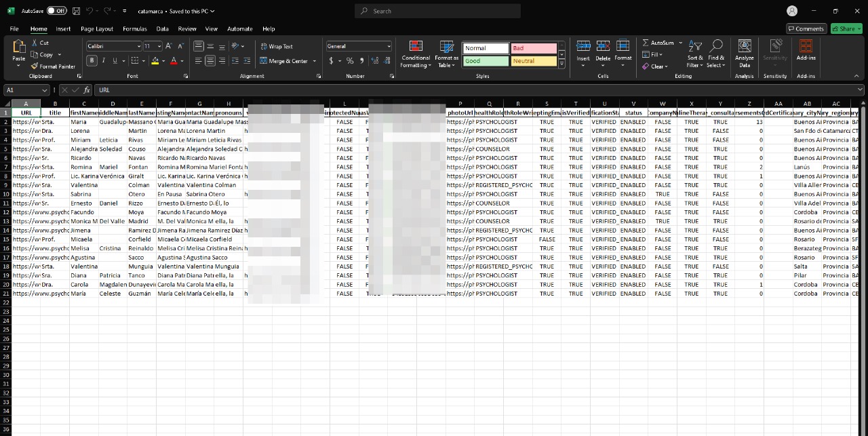The width and height of the screenshot is (868, 436).
Task: Switch to the Formulas tab
Action: pos(135,29)
